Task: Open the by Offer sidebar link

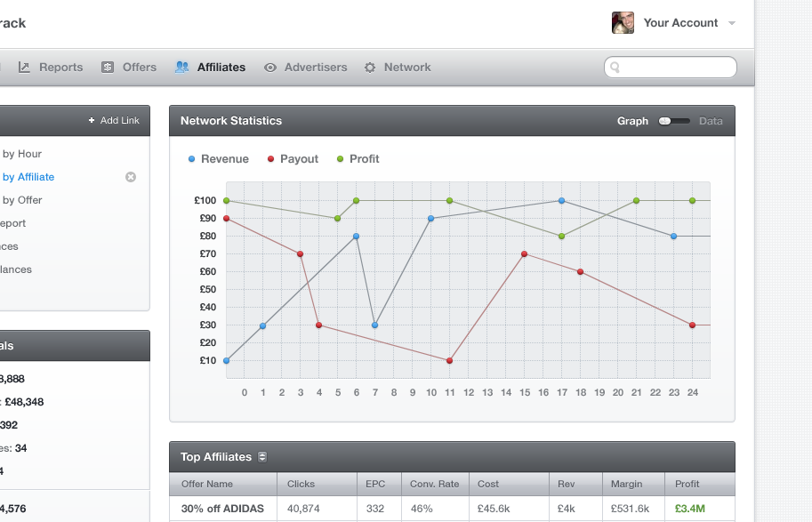Action: (21, 200)
